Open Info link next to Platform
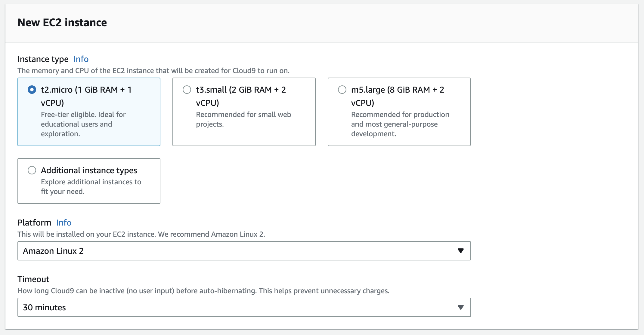 click(64, 223)
